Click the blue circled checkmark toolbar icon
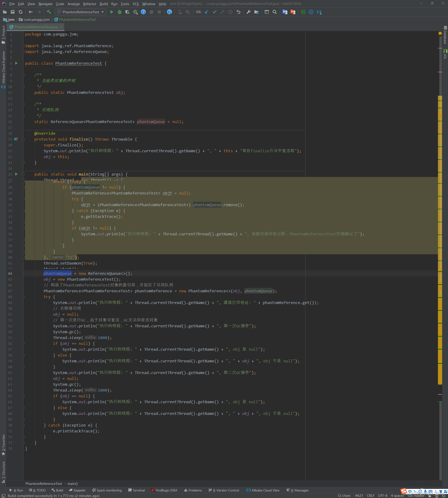448x498 pixels. coord(311,12)
